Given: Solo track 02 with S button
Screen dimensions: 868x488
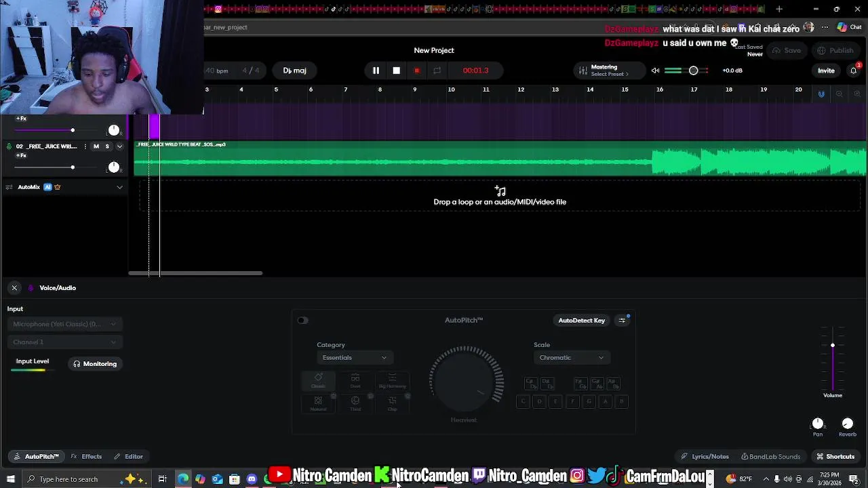Looking at the screenshot, I should coord(107,146).
